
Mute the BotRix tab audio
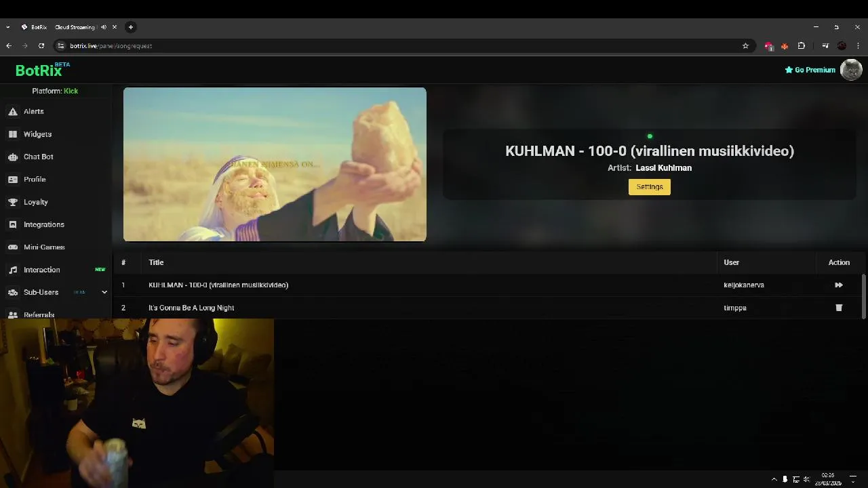click(x=104, y=27)
